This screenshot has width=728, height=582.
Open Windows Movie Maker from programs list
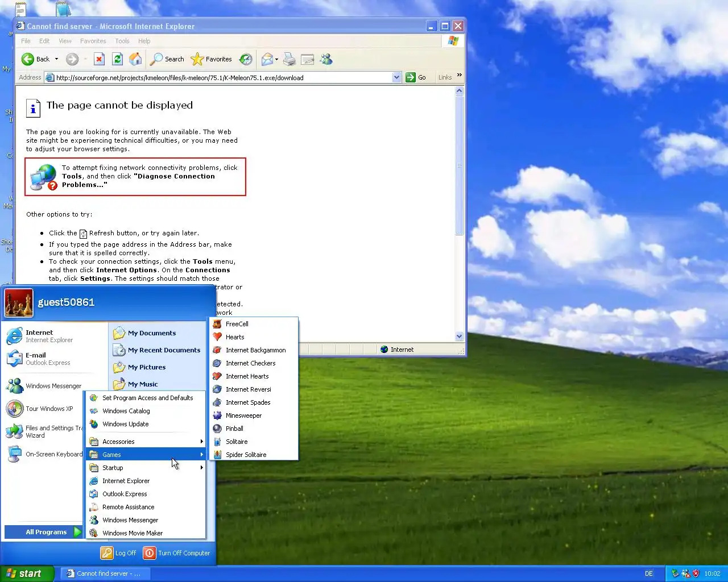(x=146, y=533)
